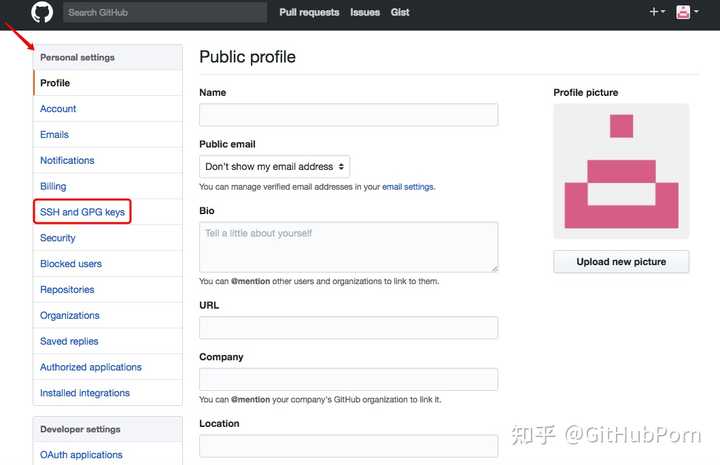Screen dimensions: 720x465
Task: Click the identicon profile picture
Action: coord(621,171)
